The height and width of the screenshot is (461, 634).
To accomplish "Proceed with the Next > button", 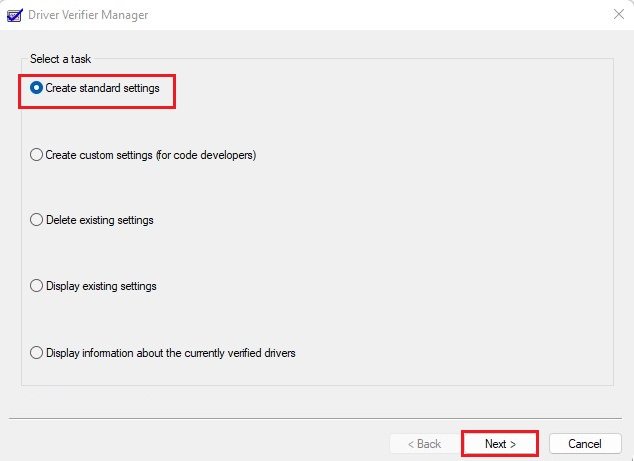I will coord(500,444).
